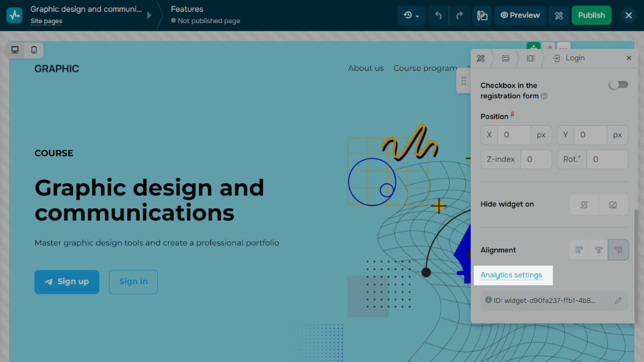This screenshot has height=362, width=644.
Task: Open the px unit selector for Y position
Action: click(617, 135)
